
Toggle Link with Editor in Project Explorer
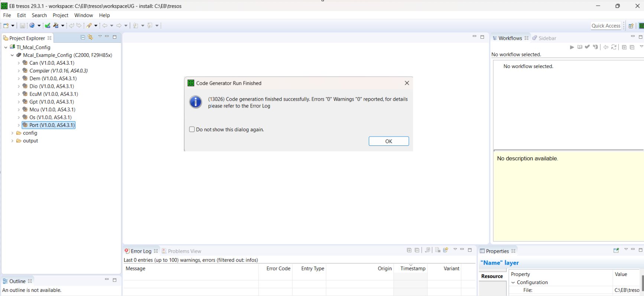coord(90,37)
